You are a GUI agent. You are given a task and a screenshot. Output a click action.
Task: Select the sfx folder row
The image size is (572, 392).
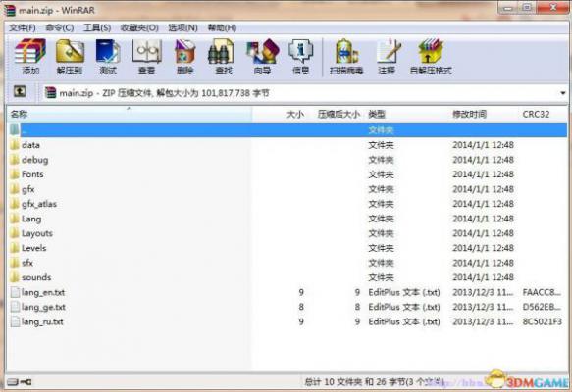tap(287, 263)
